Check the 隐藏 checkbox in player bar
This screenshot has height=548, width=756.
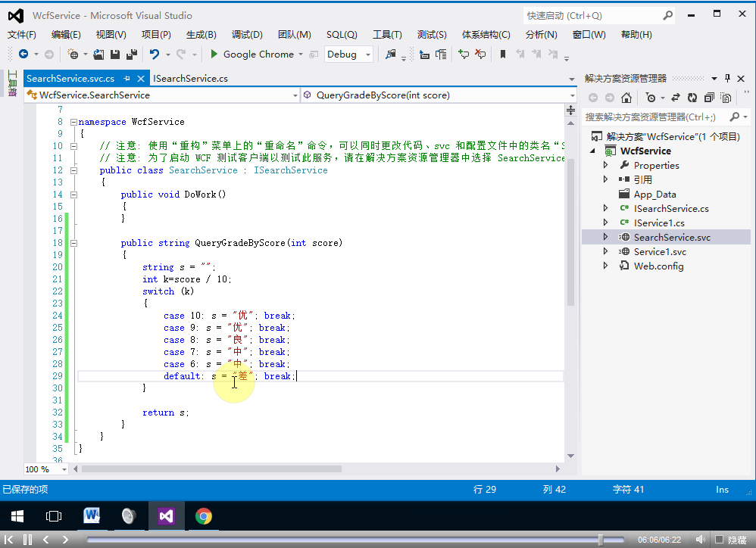(x=720, y=540)
